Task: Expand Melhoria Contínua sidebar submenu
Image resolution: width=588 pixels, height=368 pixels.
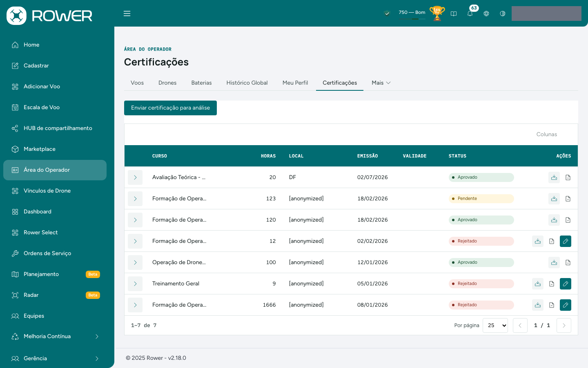Action: coord(55,337)
